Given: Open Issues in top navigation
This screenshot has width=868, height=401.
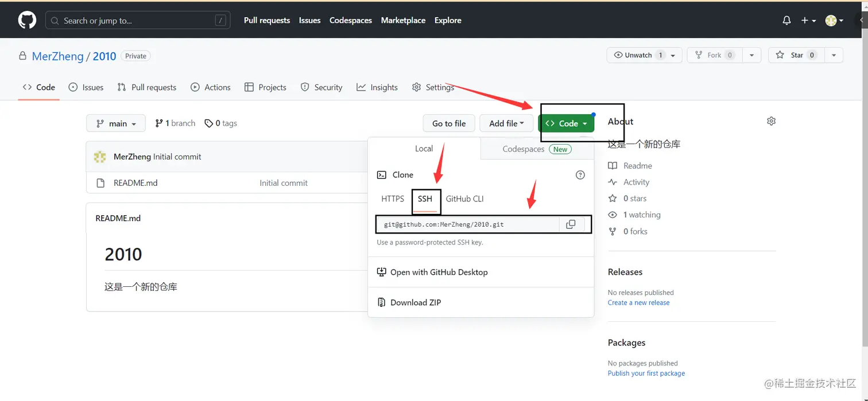Looking at the screenshot, I should click(310, 20).
